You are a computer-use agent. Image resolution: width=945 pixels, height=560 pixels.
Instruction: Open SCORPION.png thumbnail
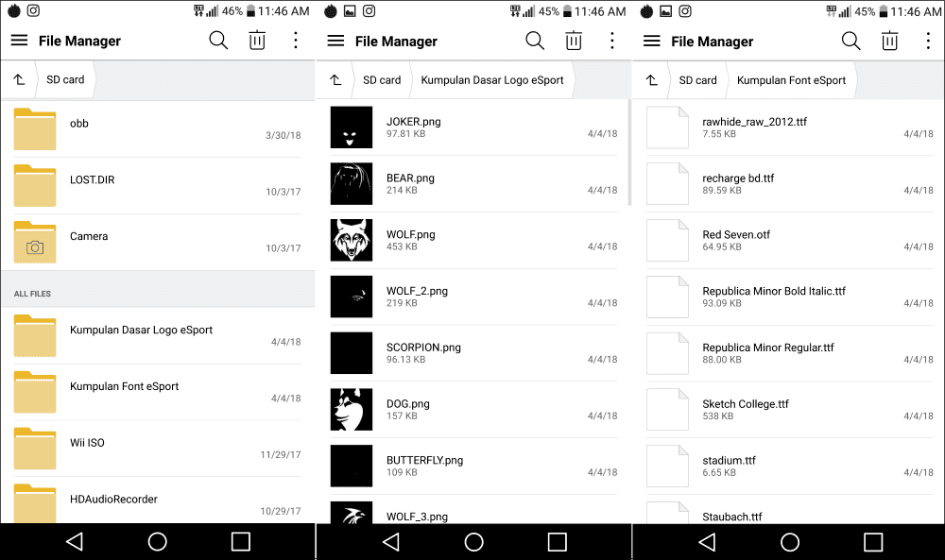pyautogui.click(x=352, y=353)
